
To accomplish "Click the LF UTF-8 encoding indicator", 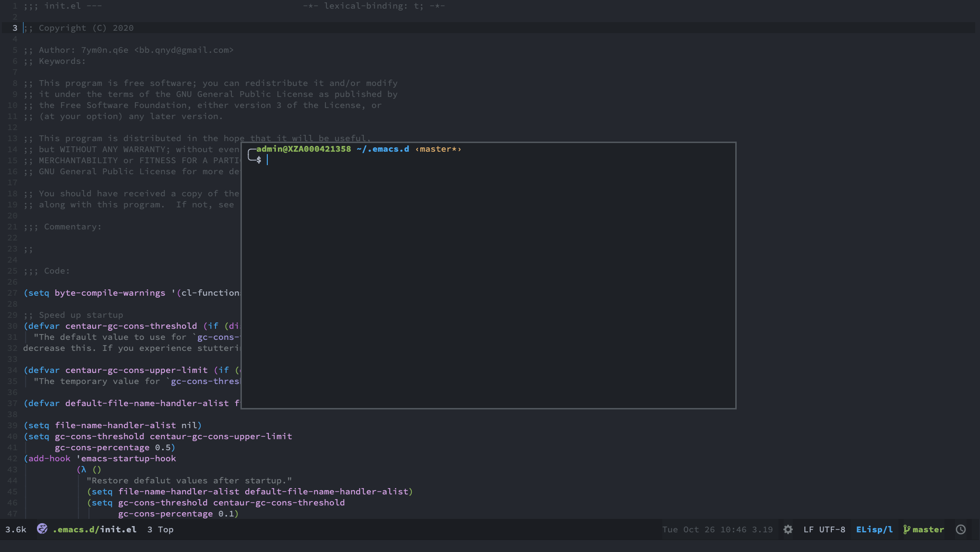I will [x=825, y=529].
